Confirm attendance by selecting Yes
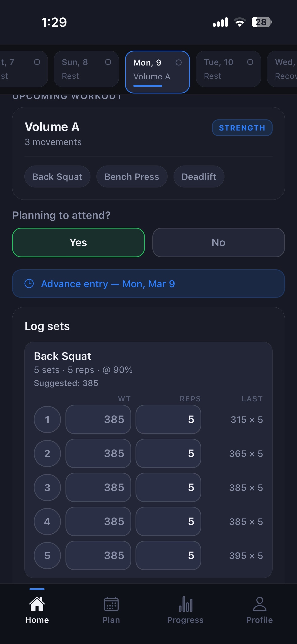 pyautogui.click(x=79, y=242)
